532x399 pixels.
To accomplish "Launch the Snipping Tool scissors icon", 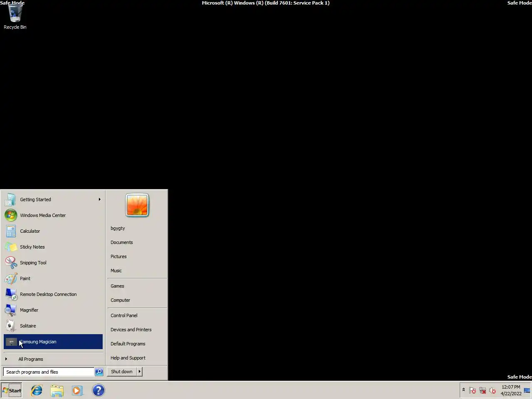I will point(11,263).
